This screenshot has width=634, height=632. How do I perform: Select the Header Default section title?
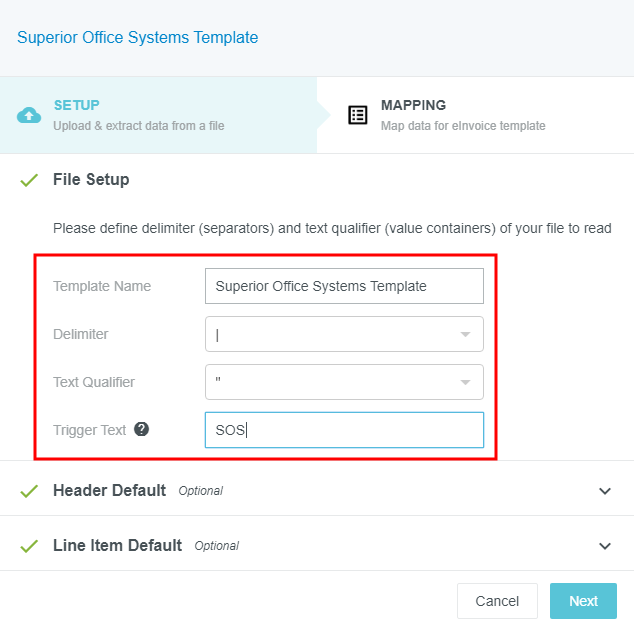click(109, 491)
